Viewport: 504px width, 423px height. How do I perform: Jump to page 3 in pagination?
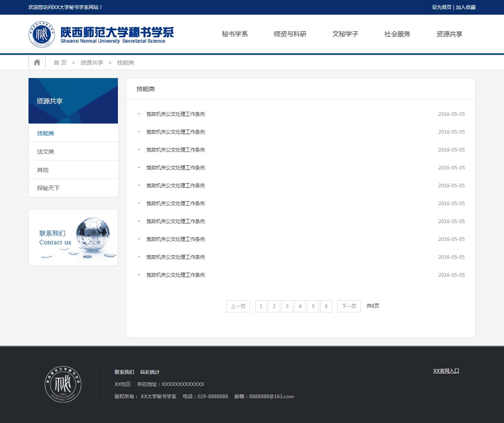tap(287, 306)
